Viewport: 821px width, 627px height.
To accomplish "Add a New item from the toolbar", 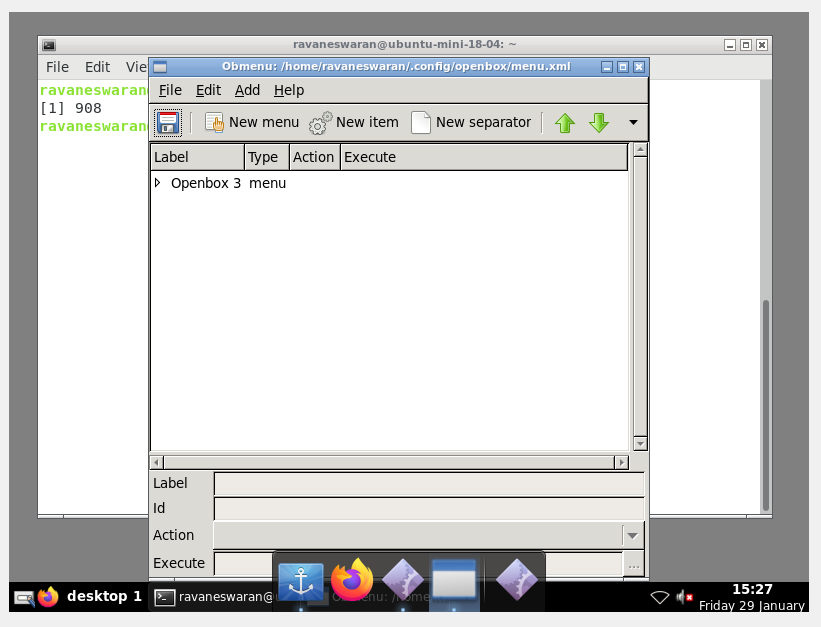I will [354, 123].
